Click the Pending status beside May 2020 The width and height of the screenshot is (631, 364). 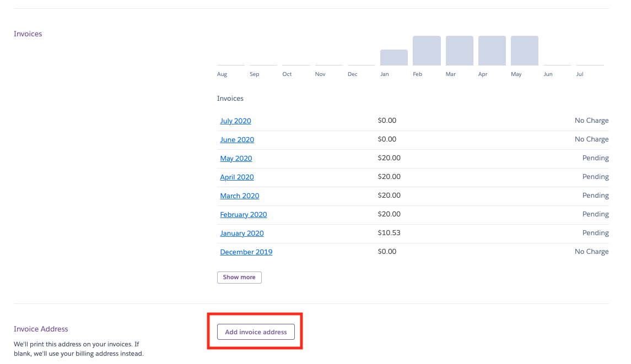pyautogui.click(x=595, y=158)
